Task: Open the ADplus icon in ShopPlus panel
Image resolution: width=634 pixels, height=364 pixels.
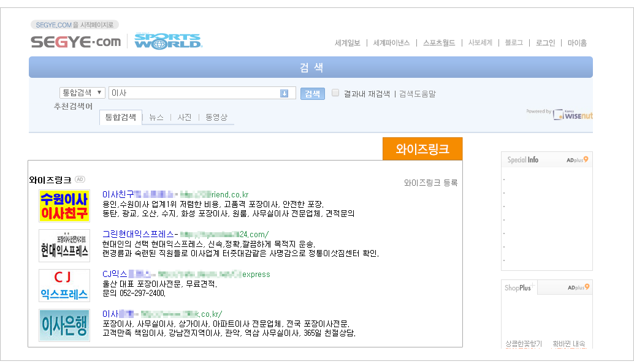Action: (579, 287)
